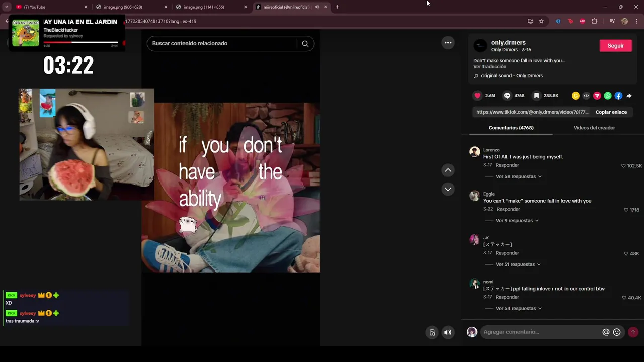Go to previous video with up arrow
This screenshot has height=362, width=644.
point(448,170)
